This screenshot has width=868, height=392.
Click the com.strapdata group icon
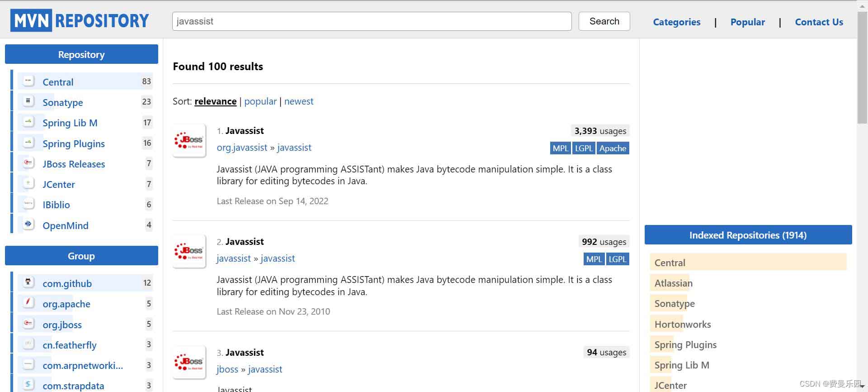pos(28,385)
